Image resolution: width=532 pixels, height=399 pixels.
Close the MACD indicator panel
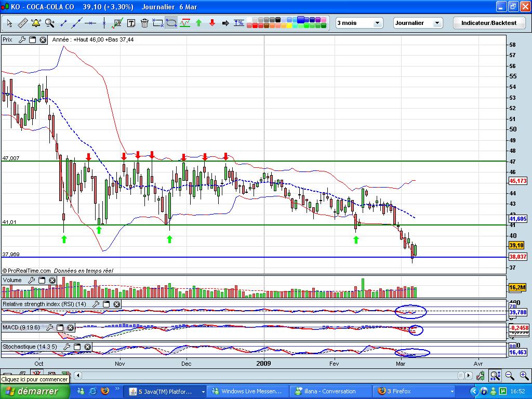tap(70, 327)
